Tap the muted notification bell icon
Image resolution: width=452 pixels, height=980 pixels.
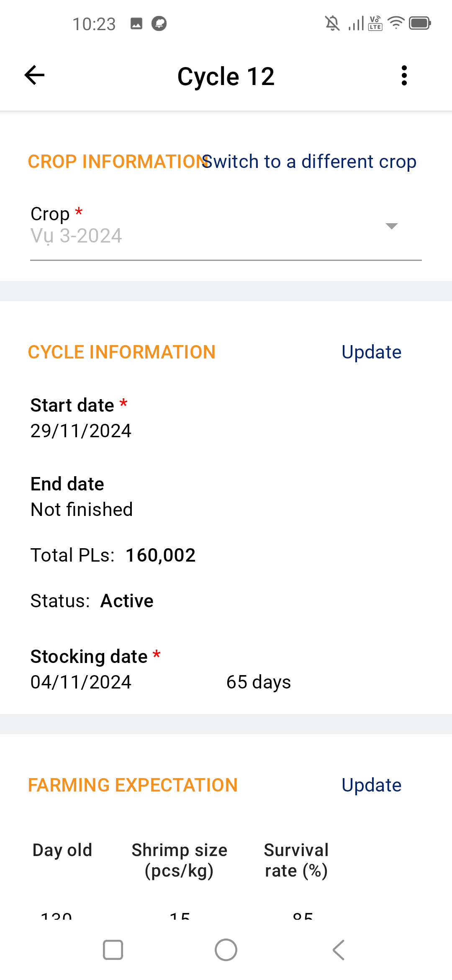point(332,23)
